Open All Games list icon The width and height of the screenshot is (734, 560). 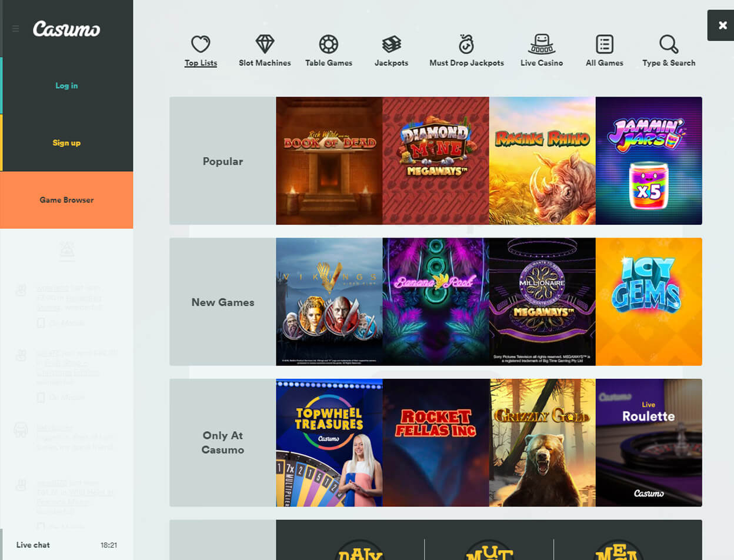click(x=605, y=44)
